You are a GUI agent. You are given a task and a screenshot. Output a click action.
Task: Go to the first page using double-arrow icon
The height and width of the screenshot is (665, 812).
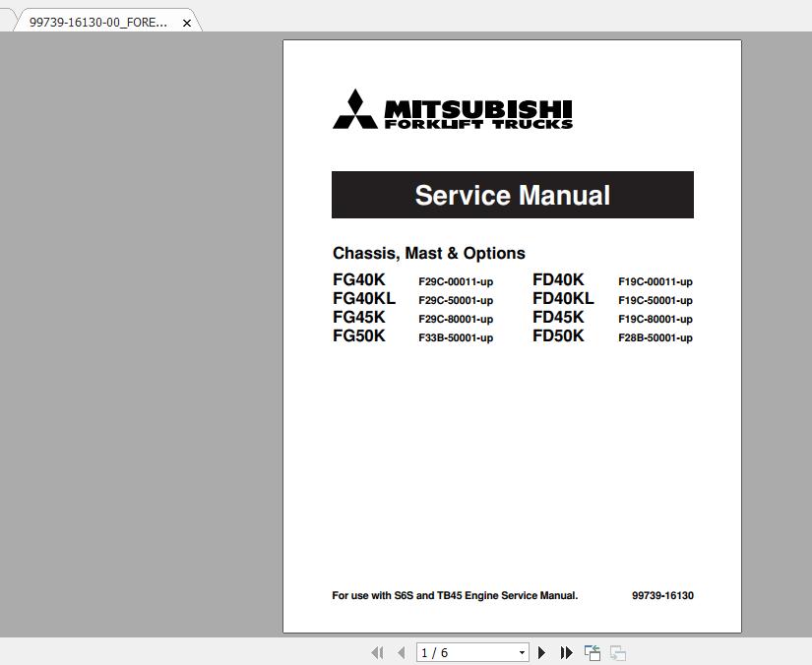pyautogui.click(x=378, y=652)
